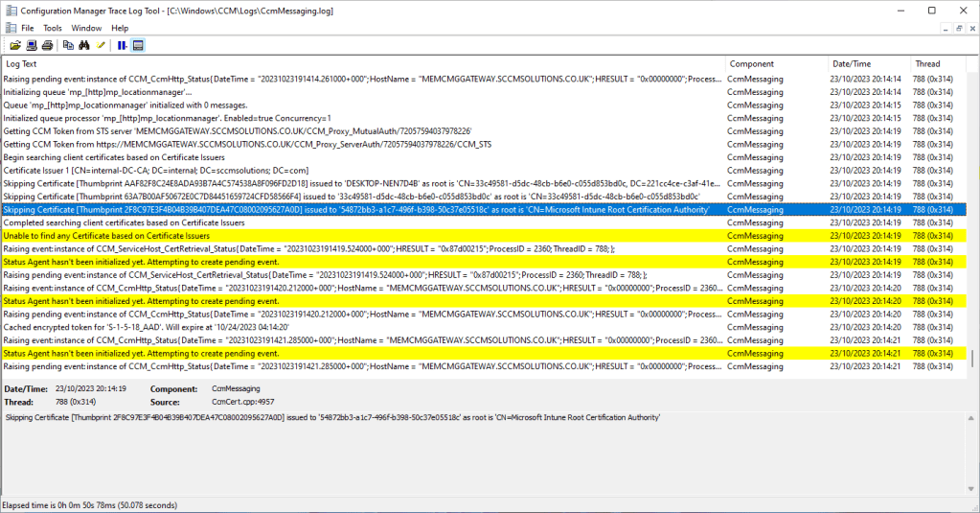This screenshot has width=980, height=513.
Task: Click the Copy to clipboard icon
Action: (68, 45)
